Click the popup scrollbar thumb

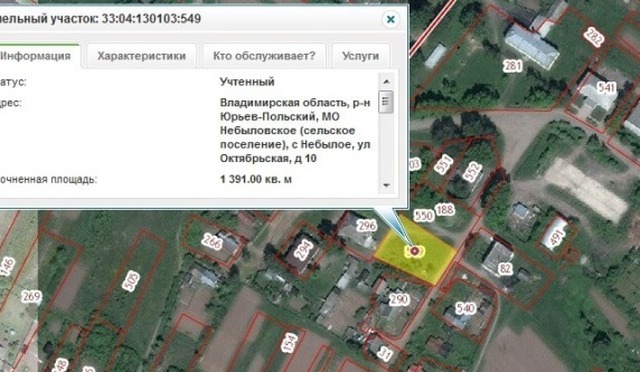click(x=386, y=102)
